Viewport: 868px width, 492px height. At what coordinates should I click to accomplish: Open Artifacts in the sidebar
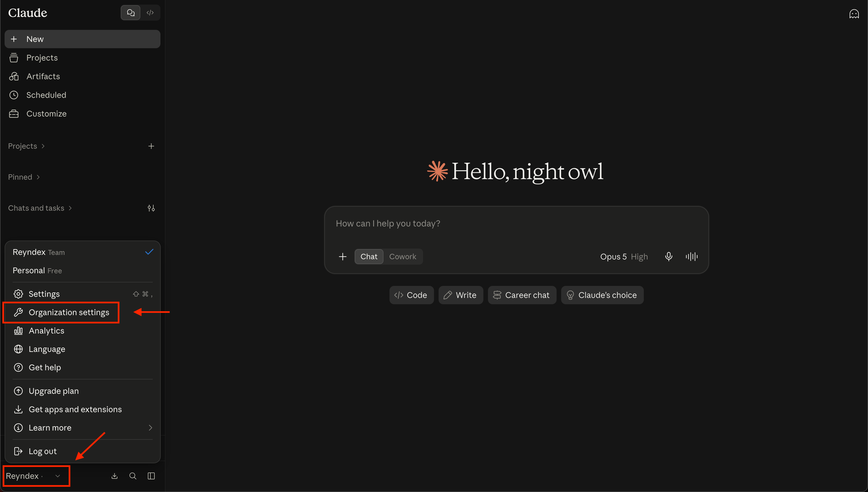82,76
